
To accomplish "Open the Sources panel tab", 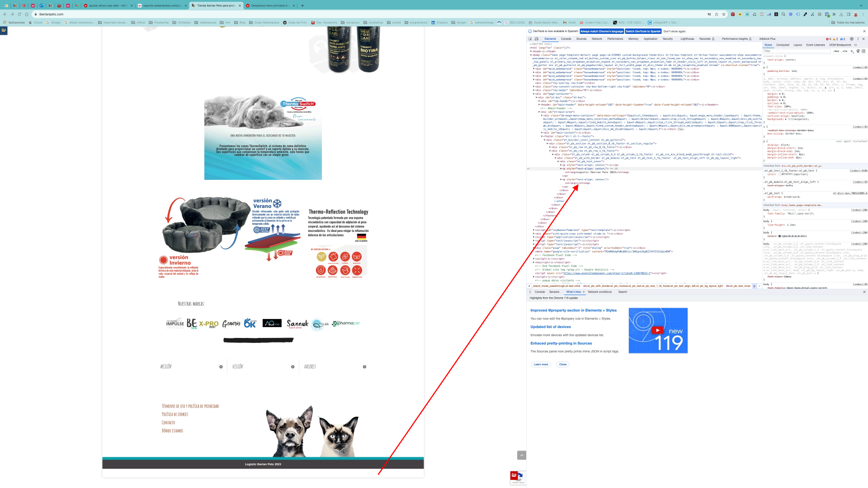I will click(581, 39).
